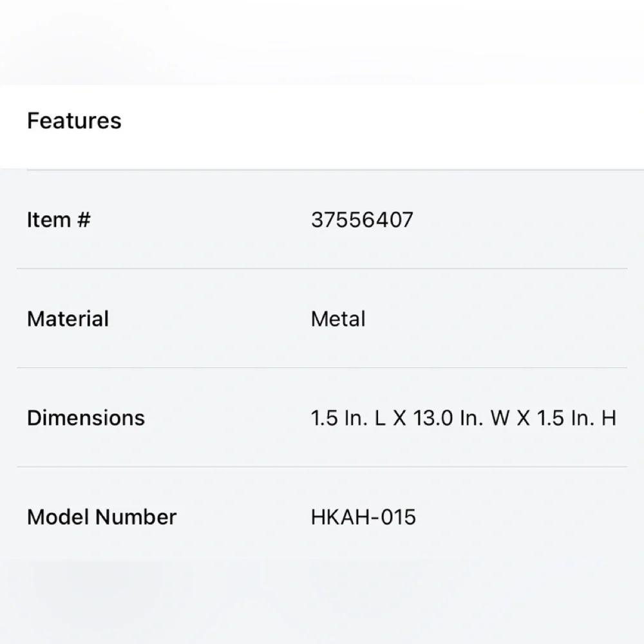Click the word 'Number' in Model Number
This screenshot has width=644, height=644.
pyautogui.click(x=136, y=516)
